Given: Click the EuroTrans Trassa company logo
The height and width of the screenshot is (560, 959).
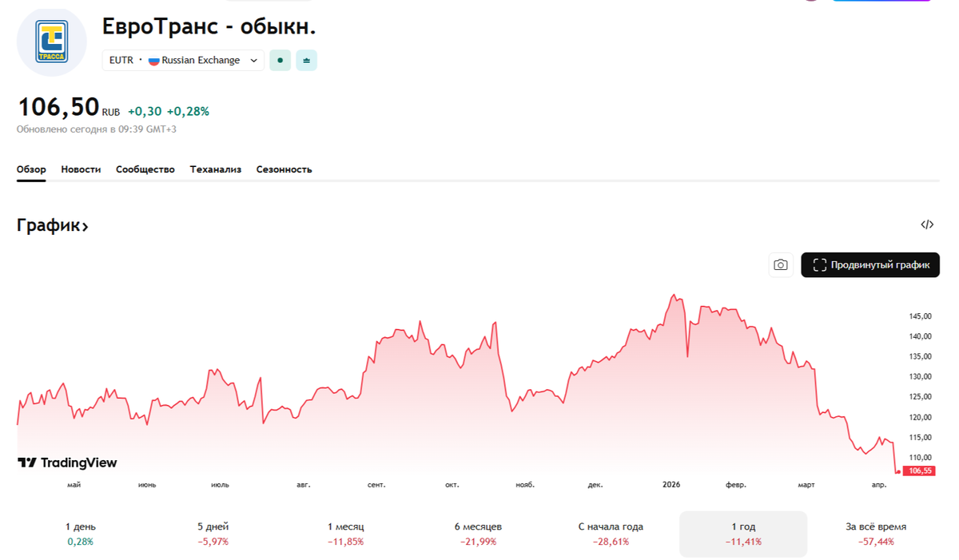Looking at the screenshot, I should (52, 41).
